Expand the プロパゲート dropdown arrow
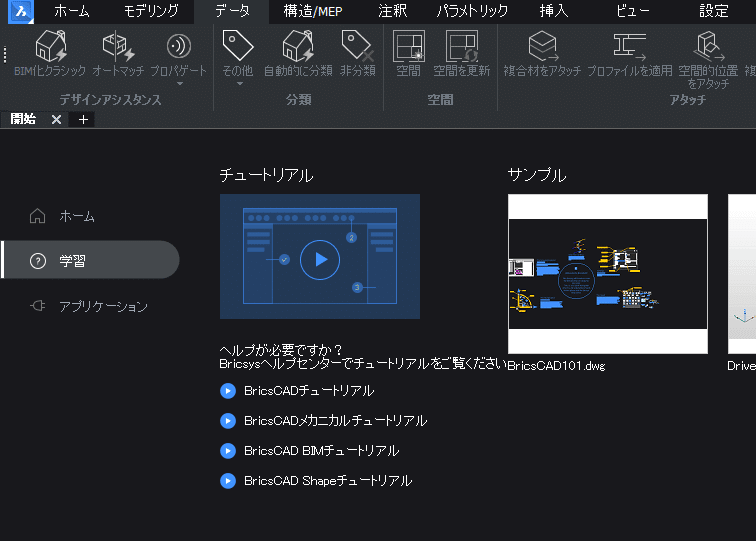The image size is (756, 541). [180, 84]
